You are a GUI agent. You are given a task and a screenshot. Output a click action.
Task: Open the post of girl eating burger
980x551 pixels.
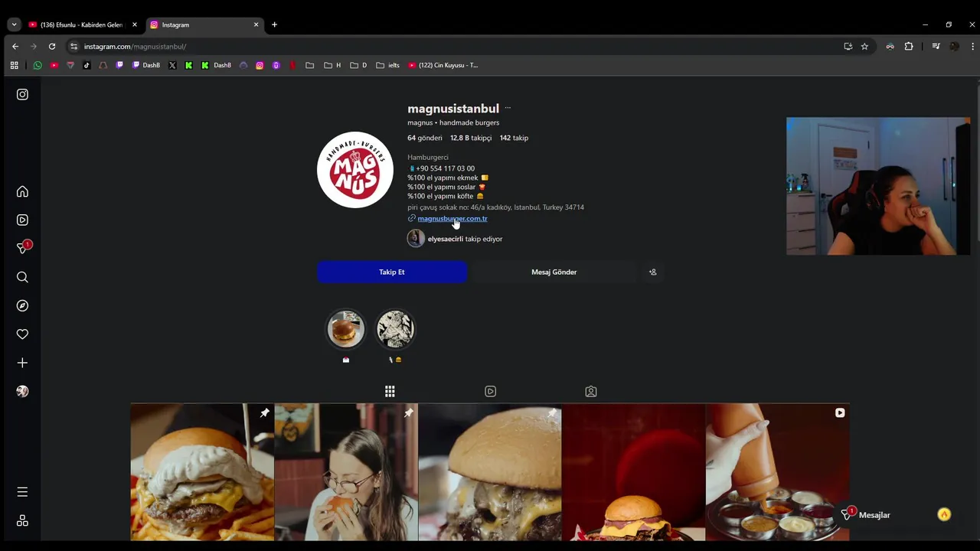[346, 472]
